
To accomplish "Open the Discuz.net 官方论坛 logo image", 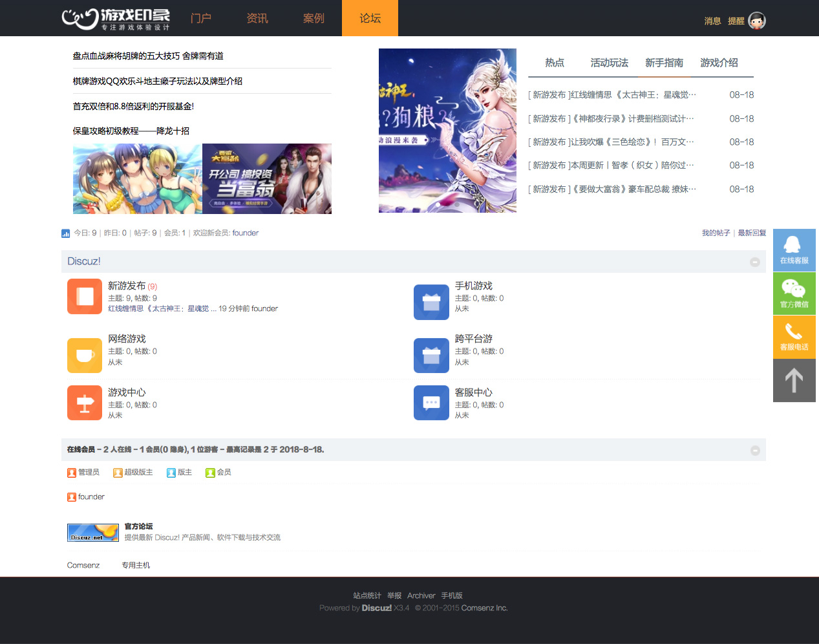I will pyautogui.click(x=93, y=532).
